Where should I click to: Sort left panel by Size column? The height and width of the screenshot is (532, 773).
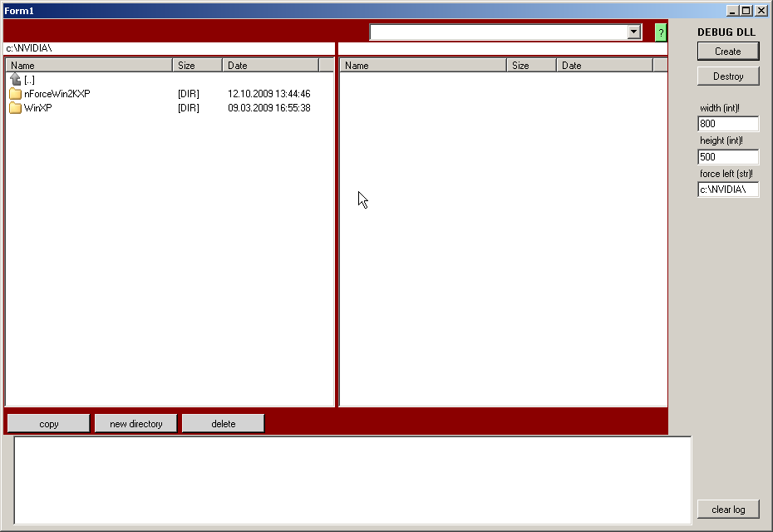(x=197, y=66)
